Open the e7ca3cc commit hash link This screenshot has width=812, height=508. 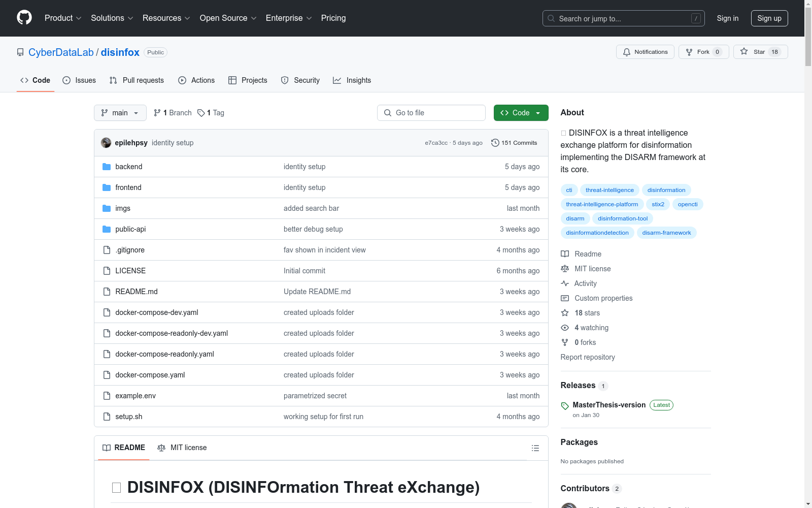tap(436, 143)
